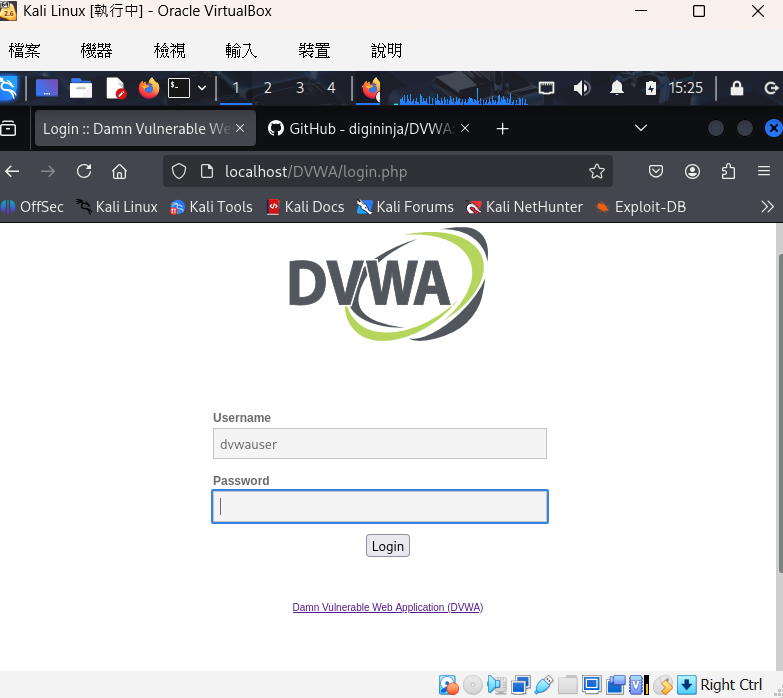The width and height of the screenshot is (783, 698).
Task: Open the VirtualBox 檔案 menu
Action: point(24,50)
